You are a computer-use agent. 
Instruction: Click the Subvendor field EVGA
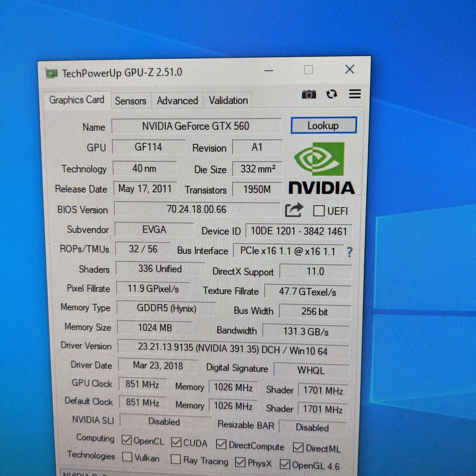pyautogui.click(x=155, y=230)
